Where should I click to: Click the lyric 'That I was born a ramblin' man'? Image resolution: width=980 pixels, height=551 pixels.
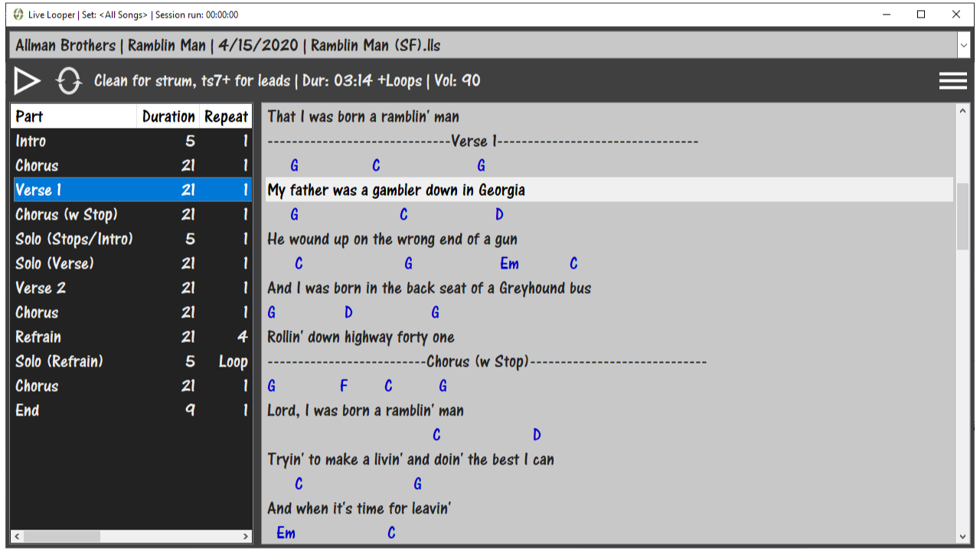[x=363, y=116]
